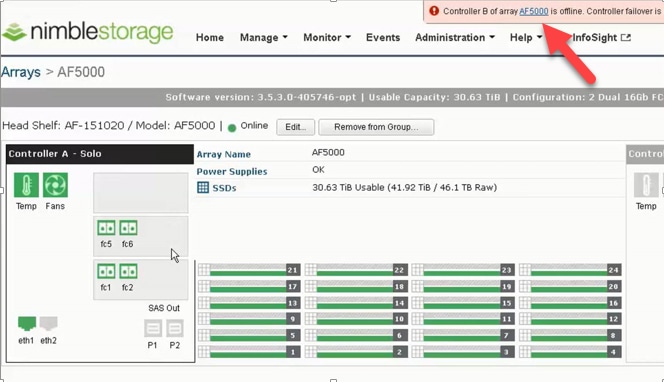Click Array Name label
664x382 pixels.
224,155
